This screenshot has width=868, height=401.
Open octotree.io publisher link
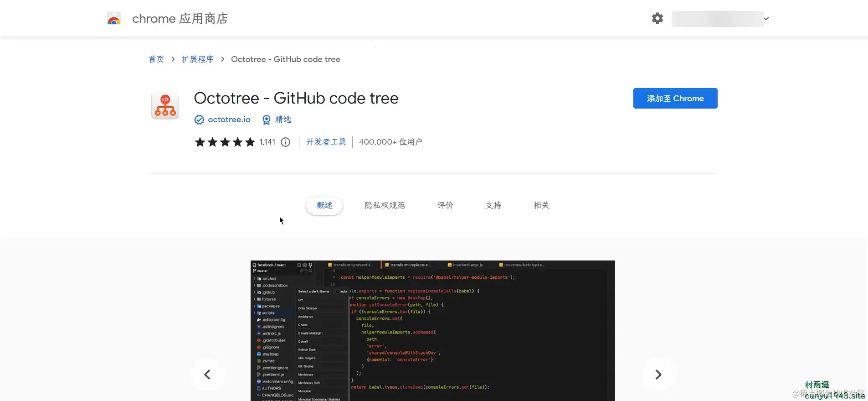229,120
